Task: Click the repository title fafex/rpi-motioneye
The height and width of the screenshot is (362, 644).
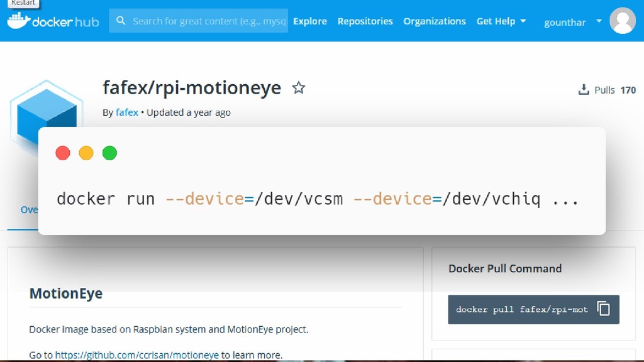Action: click(x=192, y=88)
